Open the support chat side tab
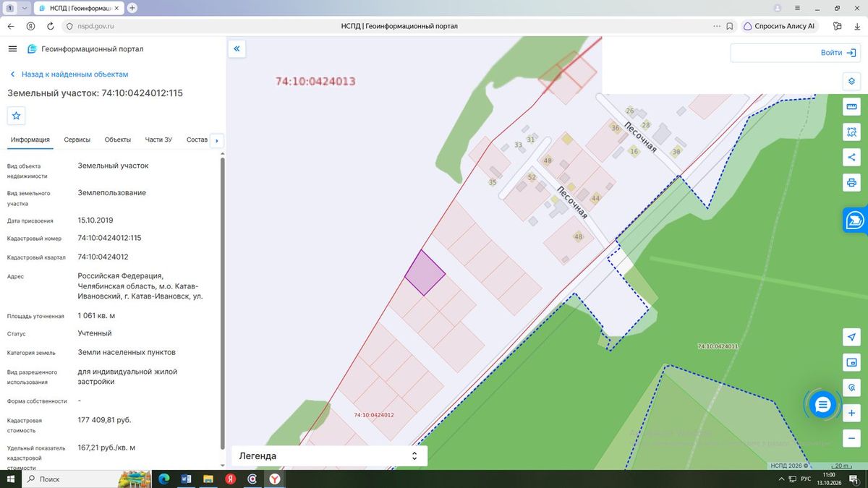The height and width of the screenshot is (488, 868). 855,220
